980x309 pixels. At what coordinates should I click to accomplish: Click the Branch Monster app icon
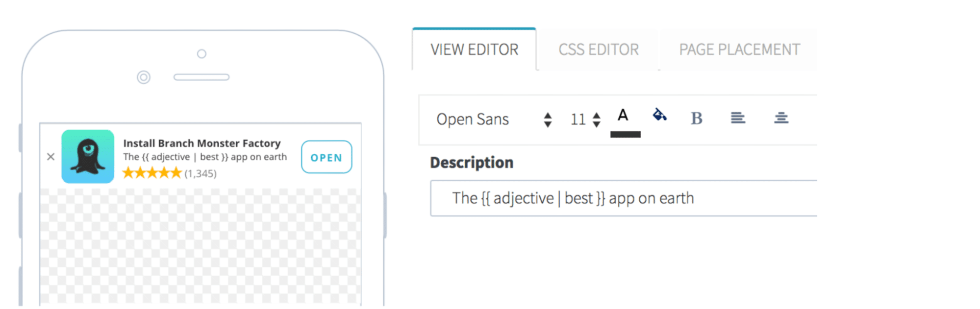[88, 157]
